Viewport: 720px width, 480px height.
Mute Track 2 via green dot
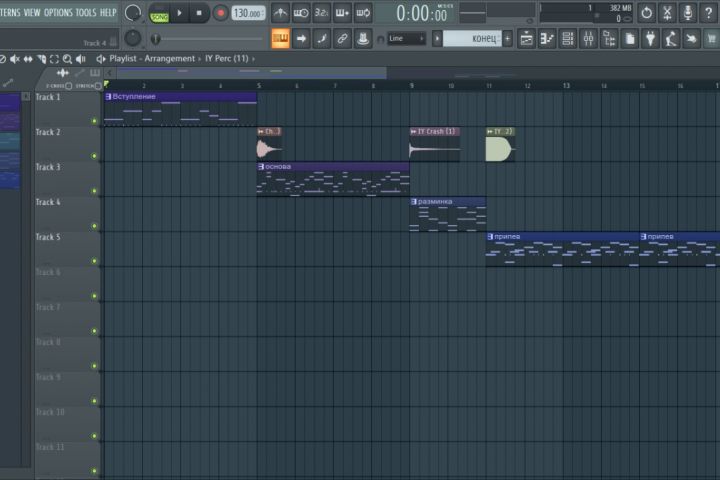pyautogui.click(x=94, y=156)
